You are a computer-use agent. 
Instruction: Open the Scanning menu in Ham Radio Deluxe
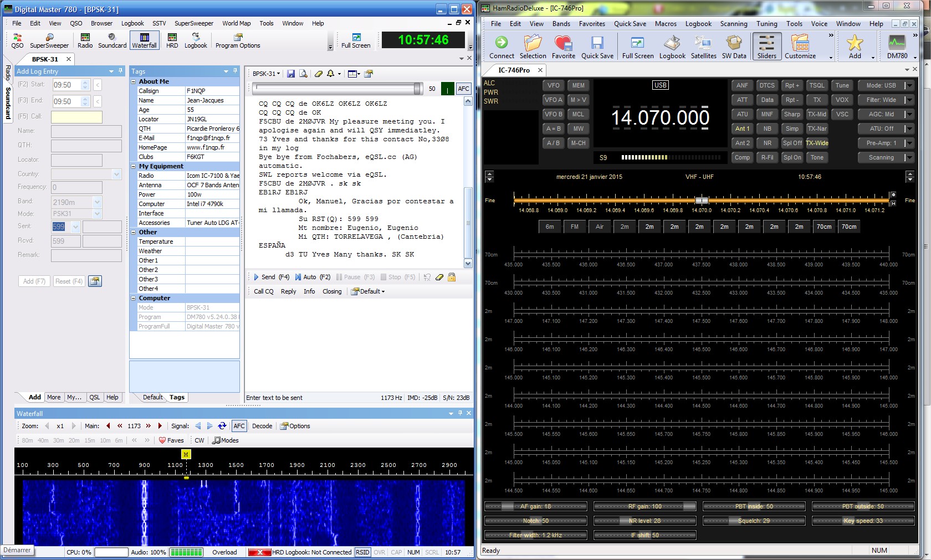[734, 24]
